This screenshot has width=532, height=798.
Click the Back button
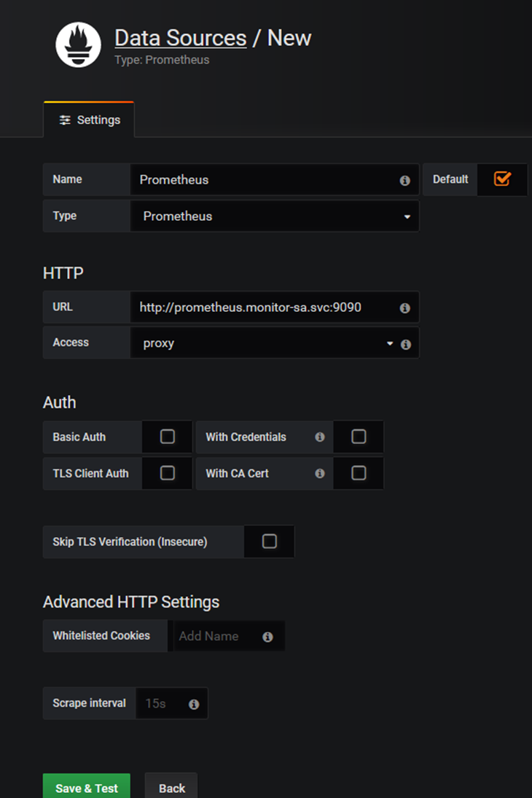click(171, 787)
